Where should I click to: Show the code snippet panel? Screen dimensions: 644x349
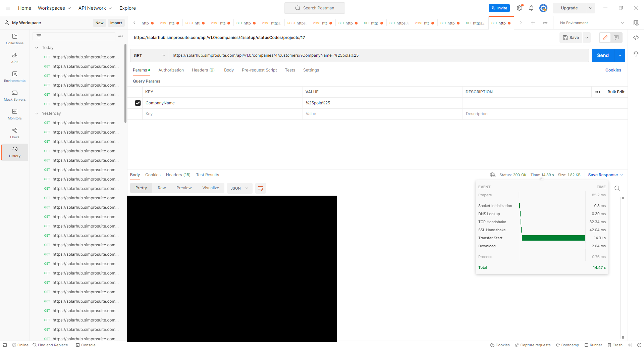pyautogui.click(x=636, y=38)
